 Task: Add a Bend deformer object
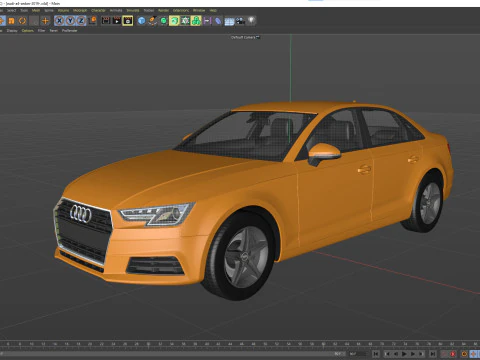tap(218, 21)
